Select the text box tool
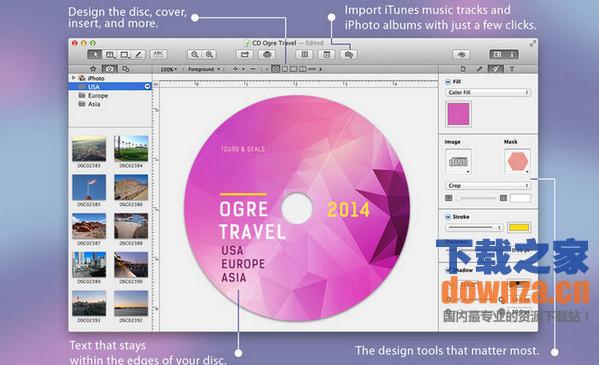This screenshot has height=365, width=599. click(x=110, y=55)
